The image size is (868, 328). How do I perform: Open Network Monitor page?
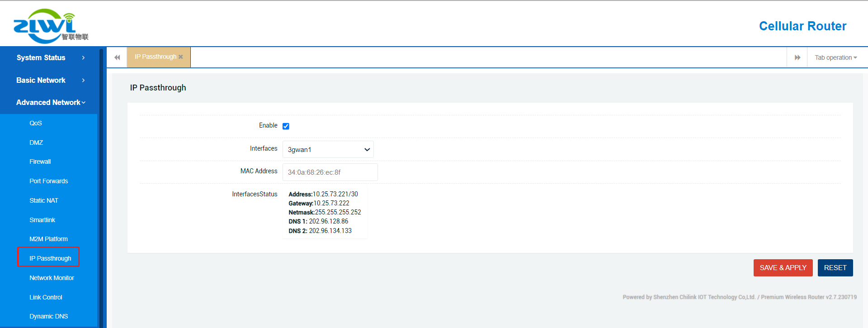point(52,278)
